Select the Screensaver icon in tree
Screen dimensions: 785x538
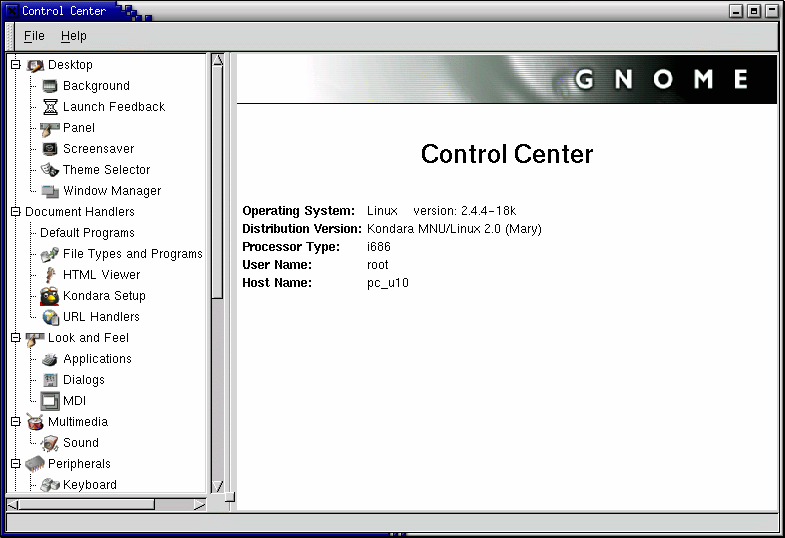pyautogui.click(x=50, y=149)
